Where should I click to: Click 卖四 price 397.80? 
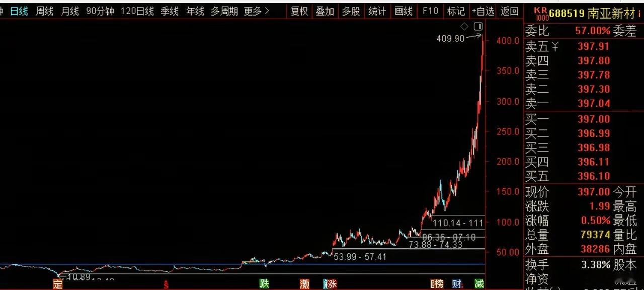594,61
